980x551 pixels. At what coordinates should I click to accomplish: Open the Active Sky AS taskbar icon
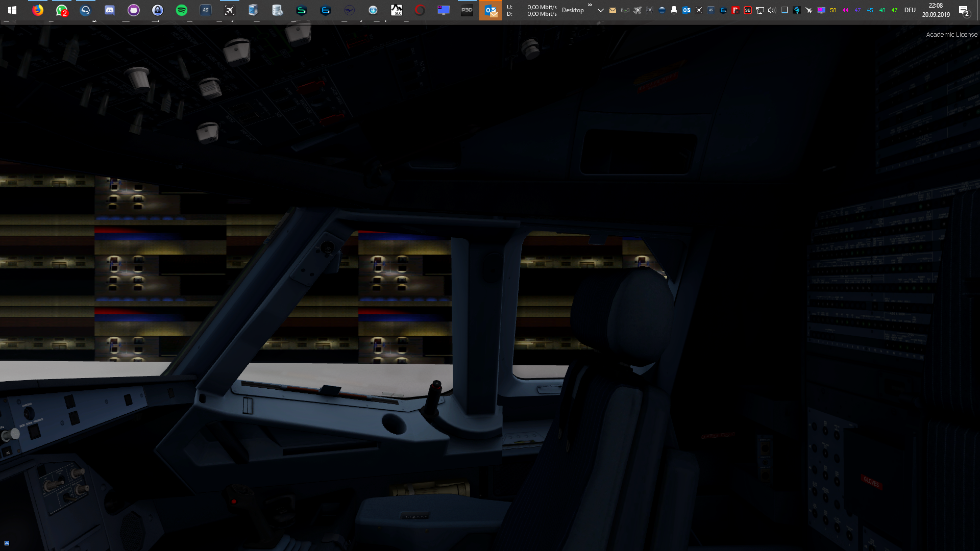[205, 10]
